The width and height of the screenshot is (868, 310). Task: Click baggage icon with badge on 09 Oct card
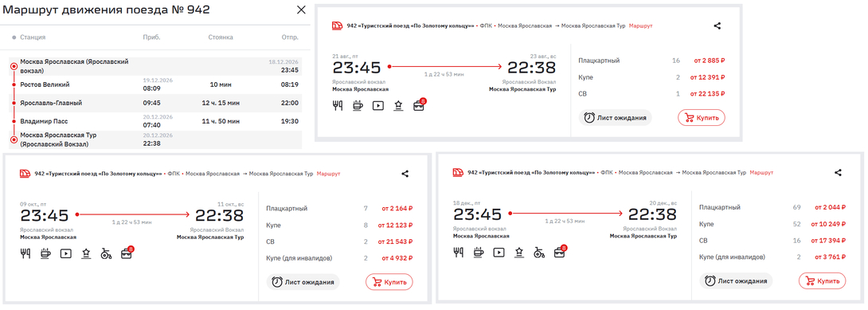point(127,253)
